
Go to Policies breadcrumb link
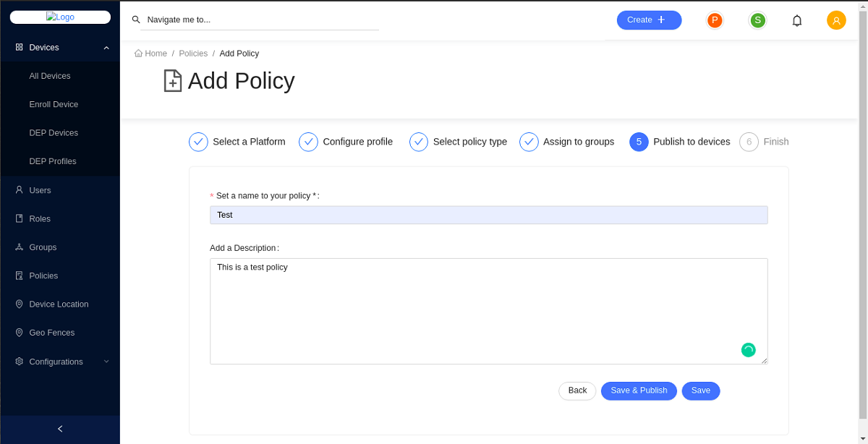tap(193, 54)
